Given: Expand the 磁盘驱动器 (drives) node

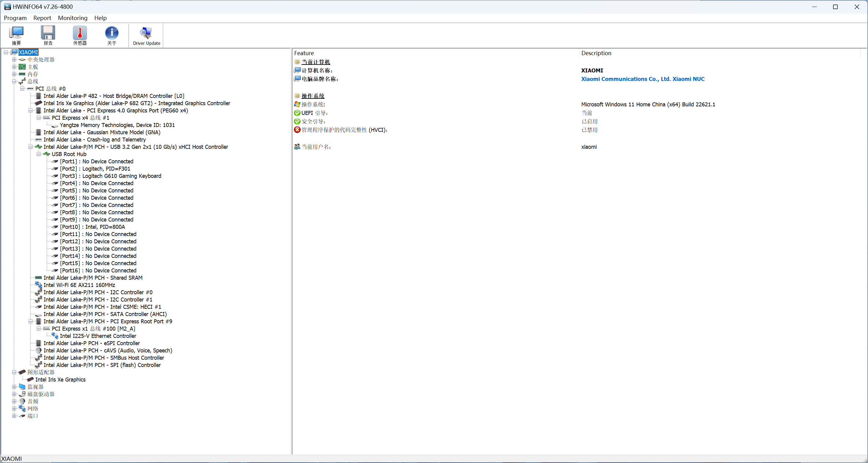Looking at the screenshot, I should coord(14,394).
